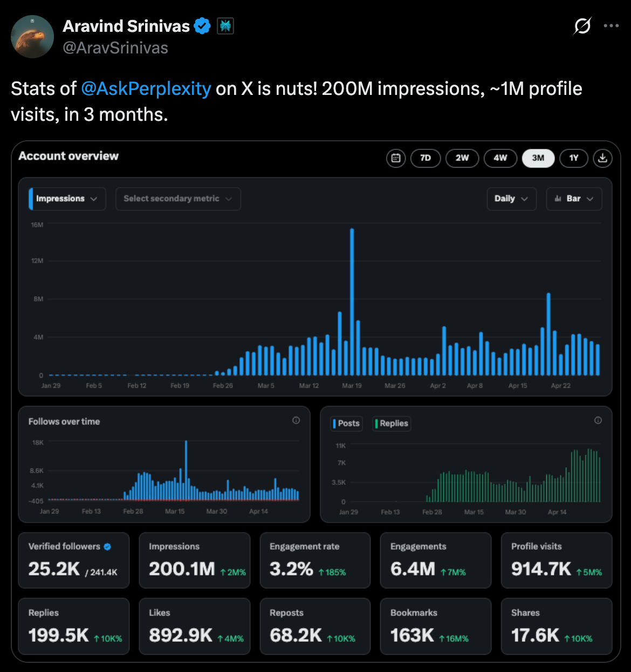Click the Account overview heading
Viewport: 631px width, 672px height.
(x=68, y=156)
